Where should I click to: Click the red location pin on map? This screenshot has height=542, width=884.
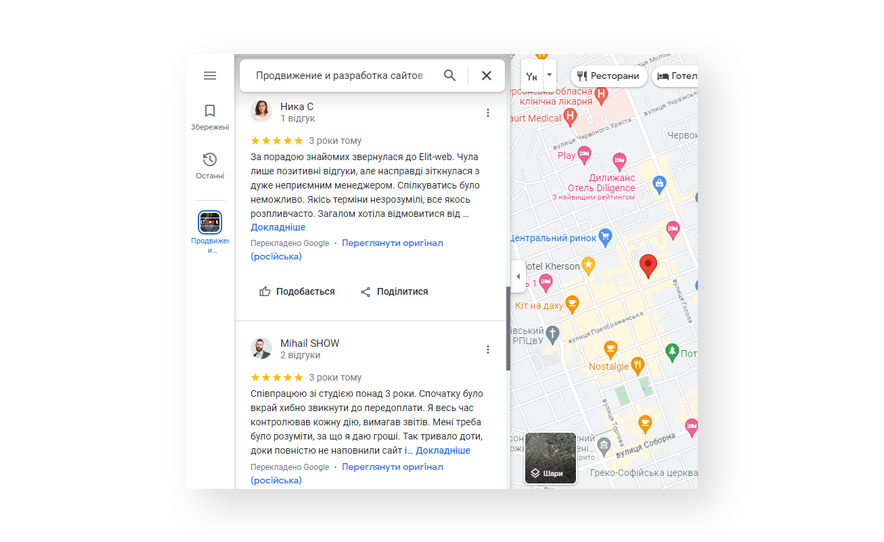pyautogui.click(x=648, y=265)
